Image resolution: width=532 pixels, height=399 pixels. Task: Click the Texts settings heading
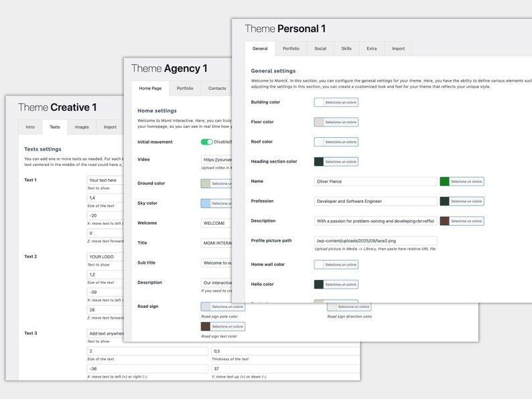point(43,149)
